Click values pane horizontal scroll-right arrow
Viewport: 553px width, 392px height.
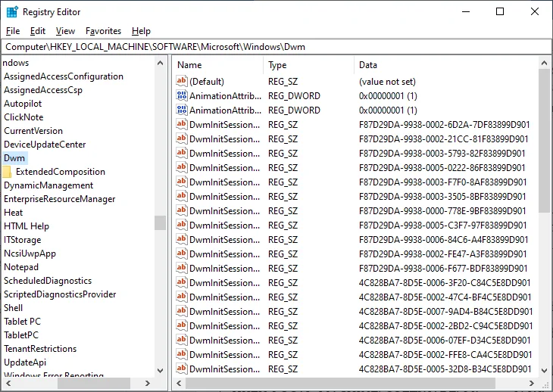pyautogui.click(x=532, y=383)
